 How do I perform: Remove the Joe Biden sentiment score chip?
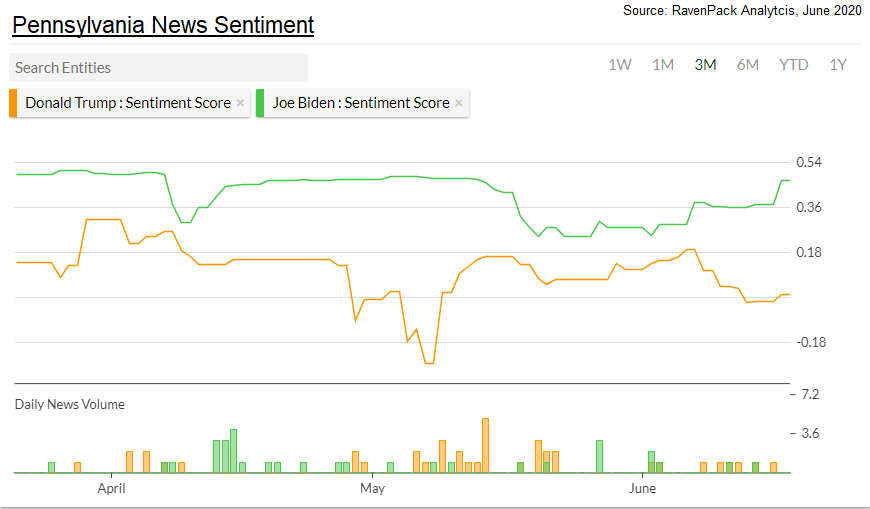[459, 103]
